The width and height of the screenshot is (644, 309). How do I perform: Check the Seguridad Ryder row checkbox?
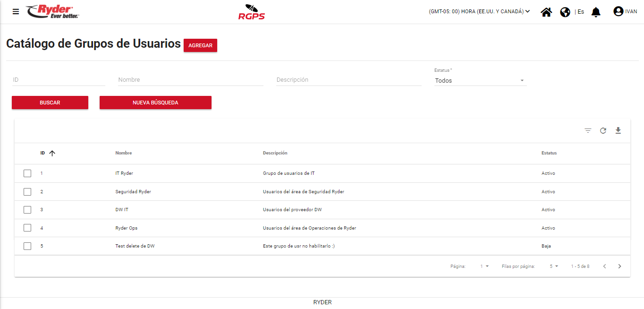coord(27,192)
